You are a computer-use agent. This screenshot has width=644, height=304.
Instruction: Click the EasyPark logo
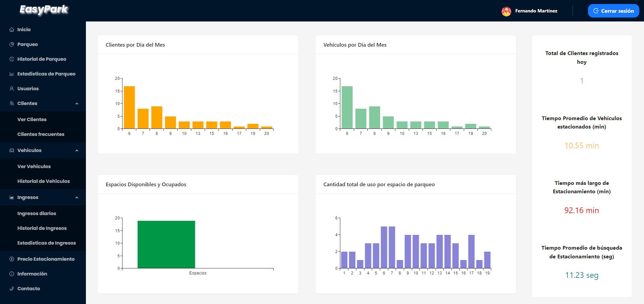tap(44, 9)
